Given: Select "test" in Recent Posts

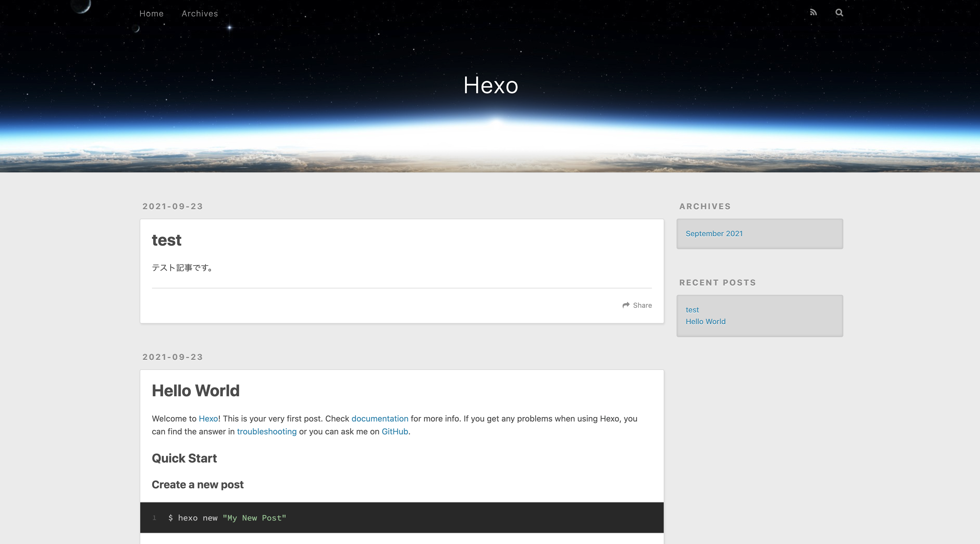Looking at the screenshot, I should coord(692,310).
